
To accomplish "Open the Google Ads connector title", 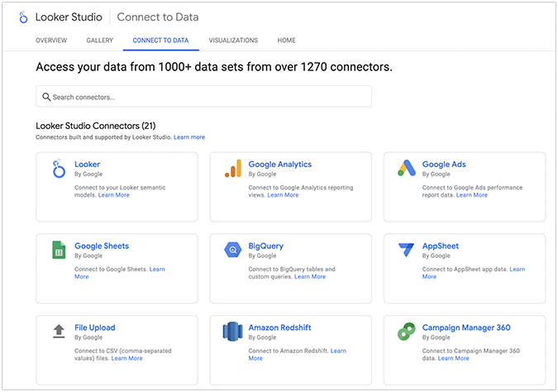I will (444, 164).
